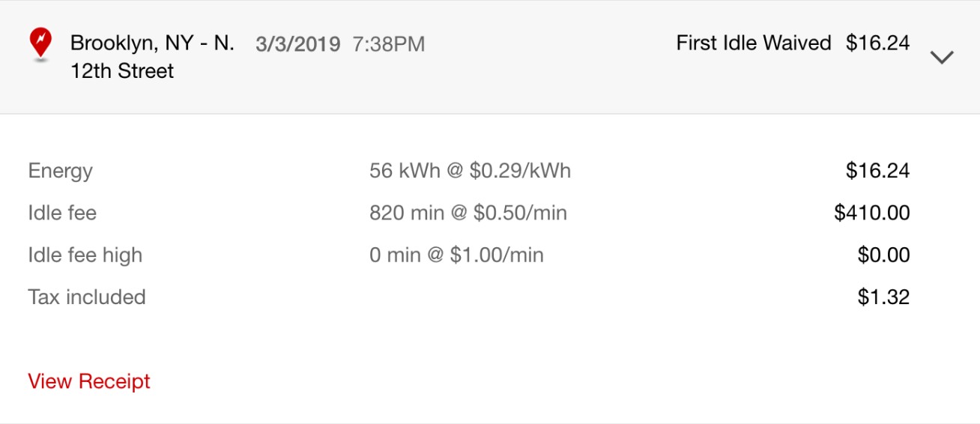Screen dimensions: 980x424
Task: Click the $16.24 header total
Action: pos(878,43)
